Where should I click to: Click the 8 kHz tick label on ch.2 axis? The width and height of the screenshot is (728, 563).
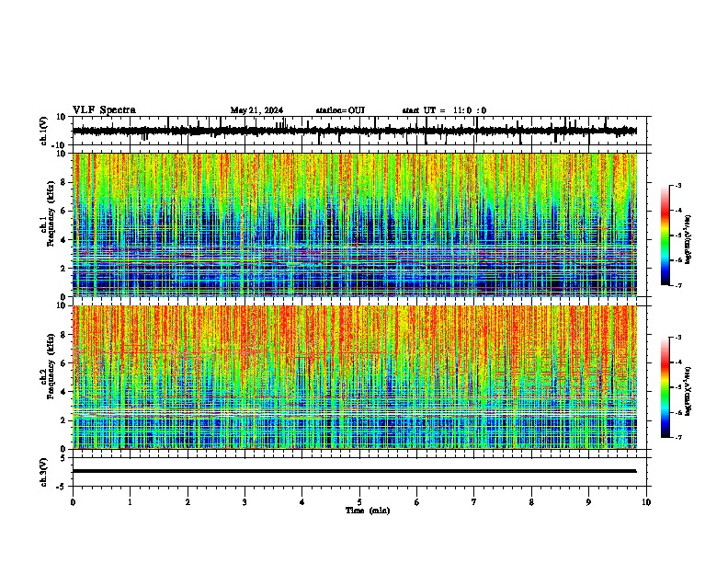(64, 335)
